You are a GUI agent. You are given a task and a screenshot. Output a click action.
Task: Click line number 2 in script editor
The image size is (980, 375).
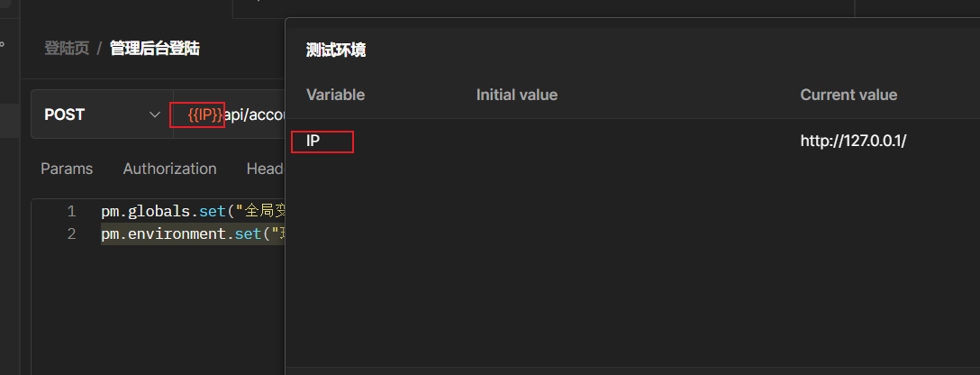71,234
